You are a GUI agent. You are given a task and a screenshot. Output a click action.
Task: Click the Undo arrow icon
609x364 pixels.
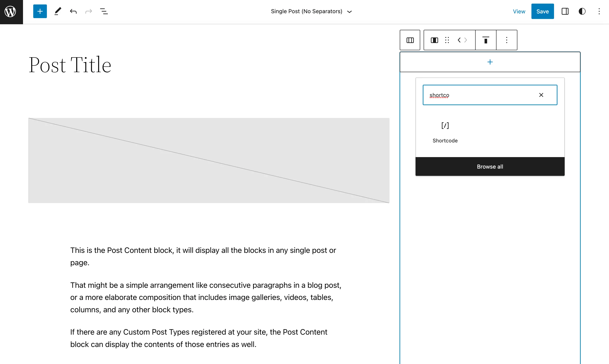[72, 11]
